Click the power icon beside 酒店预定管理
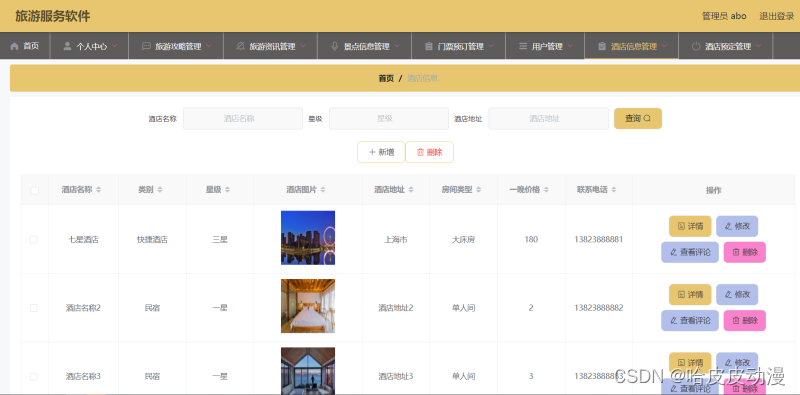 pyautogui.click(x=696, y=46)
